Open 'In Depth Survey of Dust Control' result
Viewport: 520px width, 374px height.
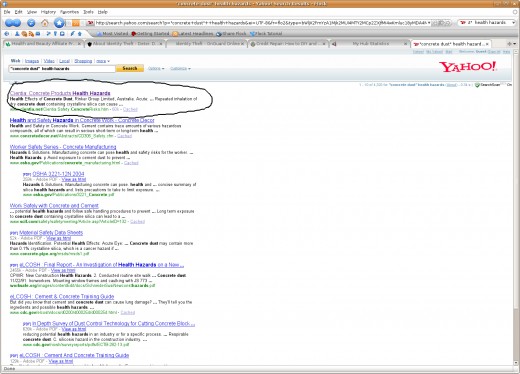pos(114,324)
